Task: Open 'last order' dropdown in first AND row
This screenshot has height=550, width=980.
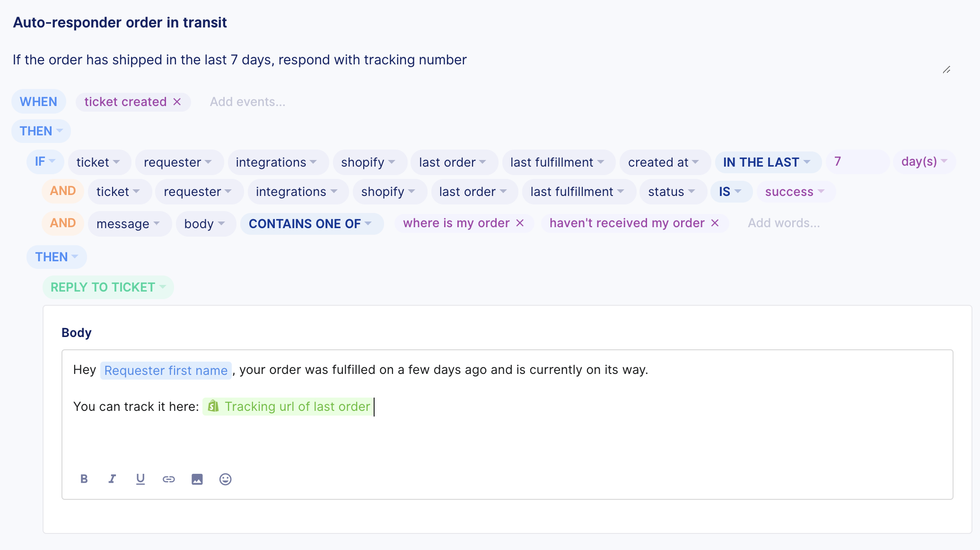Action: [474, 192]
